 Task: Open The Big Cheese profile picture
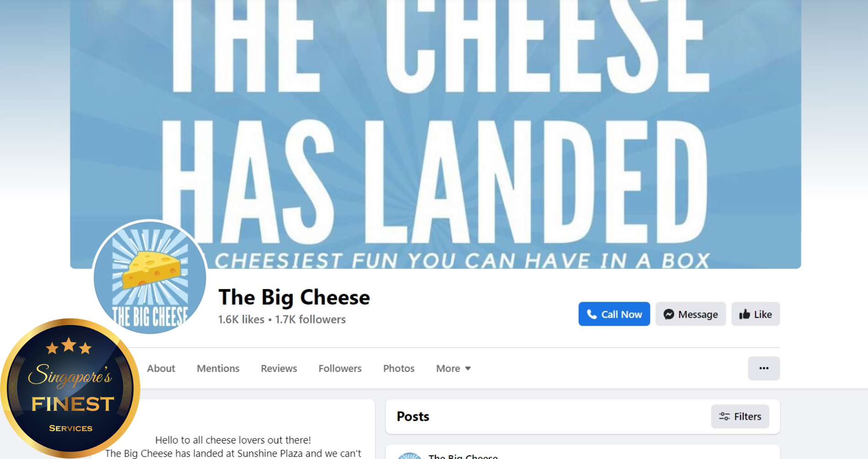150,277
